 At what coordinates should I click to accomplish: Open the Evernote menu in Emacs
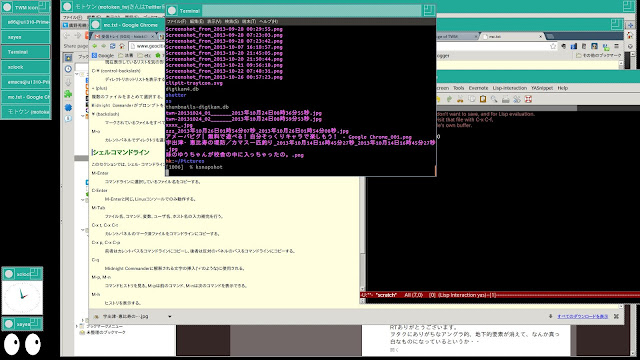pyautogui.click(x=478, y=88)
